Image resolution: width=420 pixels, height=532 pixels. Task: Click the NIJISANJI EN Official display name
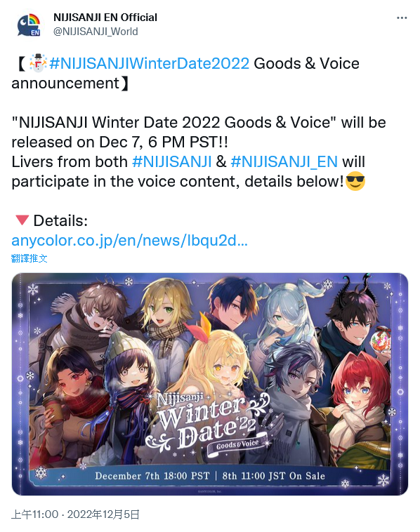pyautogui.click(x=105, y=18)
